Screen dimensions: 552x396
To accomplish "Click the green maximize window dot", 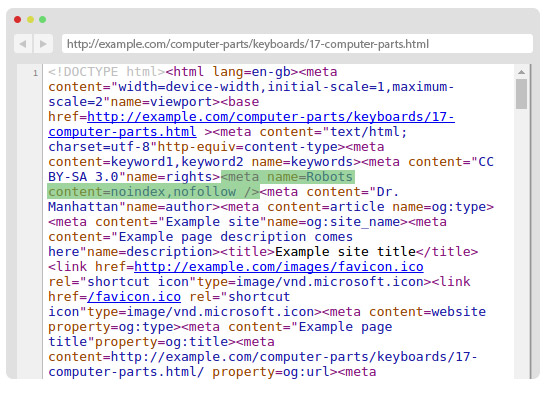I will (43, 19).
